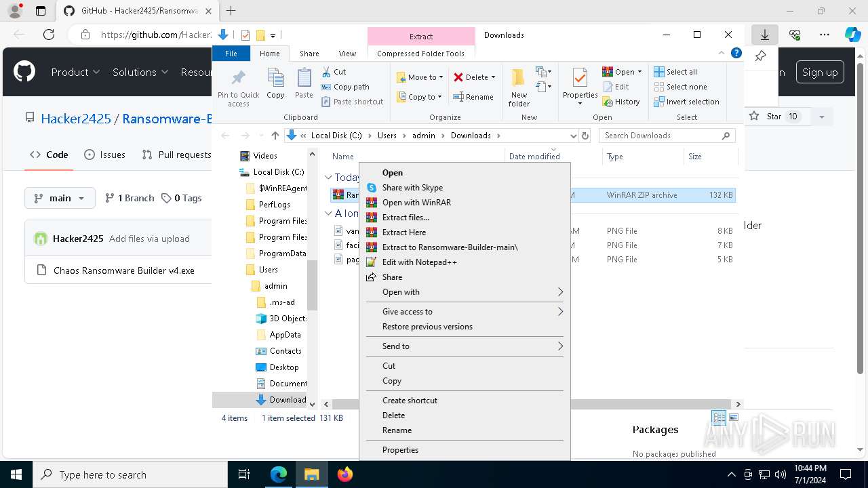Click the 1 Branch link
Image resolution: width=868 pixels, height=488 pixels.
point(130,198)
